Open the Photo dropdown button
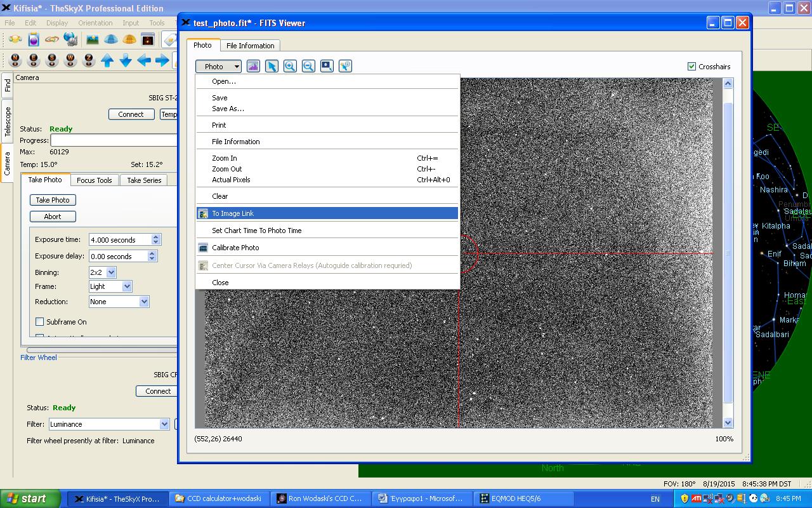Image resolution: width=812 pixels, height=508 pixels. point(218,66)
